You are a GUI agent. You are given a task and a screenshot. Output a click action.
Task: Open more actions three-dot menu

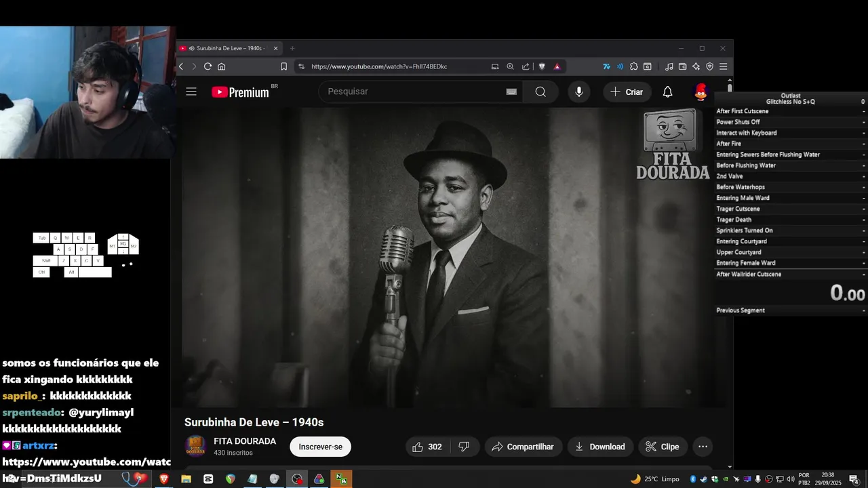coord(703,447)
